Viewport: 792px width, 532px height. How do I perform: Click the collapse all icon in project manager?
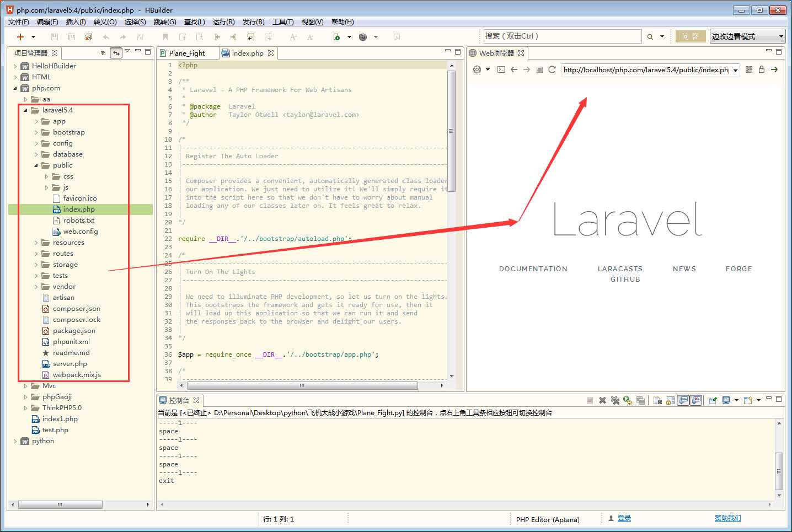tap(103, 53)
